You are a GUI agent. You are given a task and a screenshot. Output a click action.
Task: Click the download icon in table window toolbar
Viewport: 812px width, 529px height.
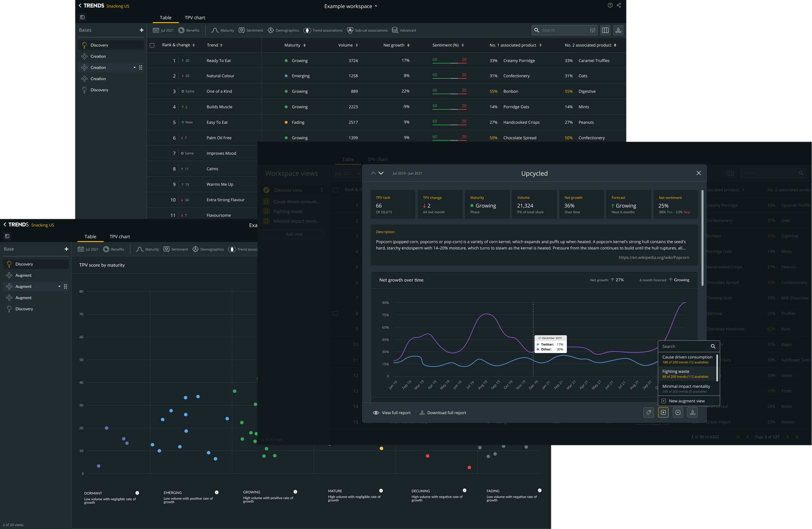[x=618, y=30]
